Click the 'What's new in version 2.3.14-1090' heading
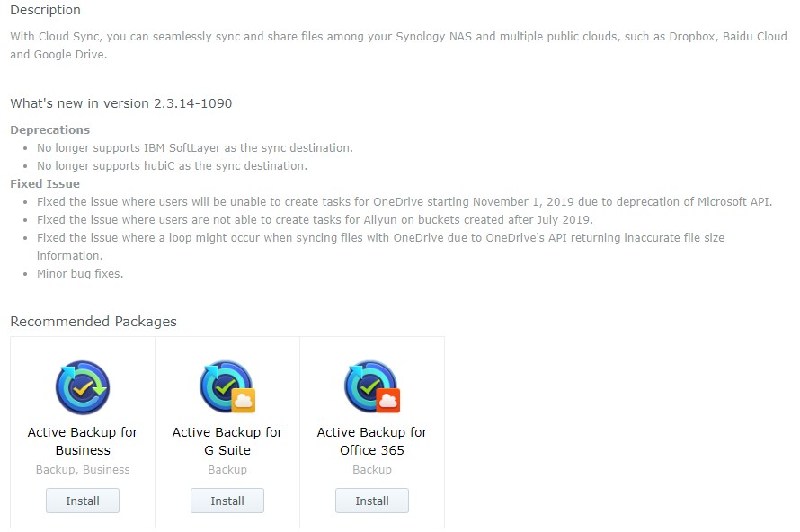 click(121, 103)
